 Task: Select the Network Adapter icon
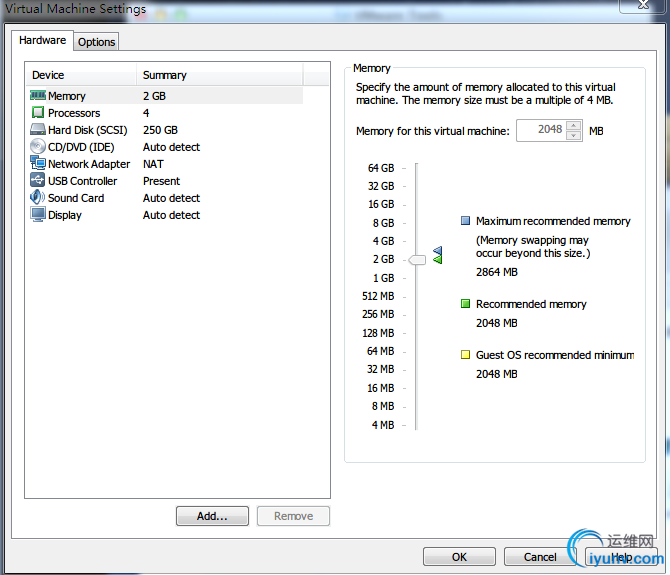(38, 163)
